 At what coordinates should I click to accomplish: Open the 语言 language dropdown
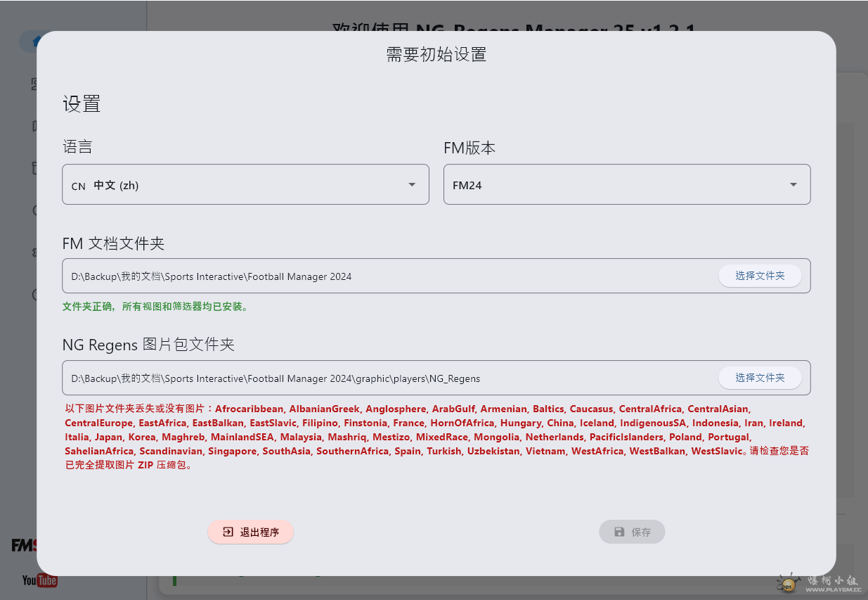click(x=245, y=184)
